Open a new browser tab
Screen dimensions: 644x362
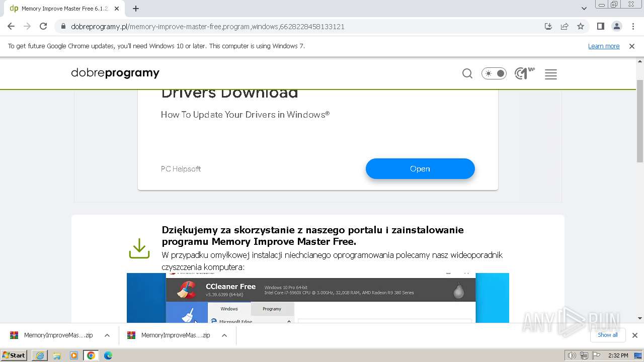136,9
